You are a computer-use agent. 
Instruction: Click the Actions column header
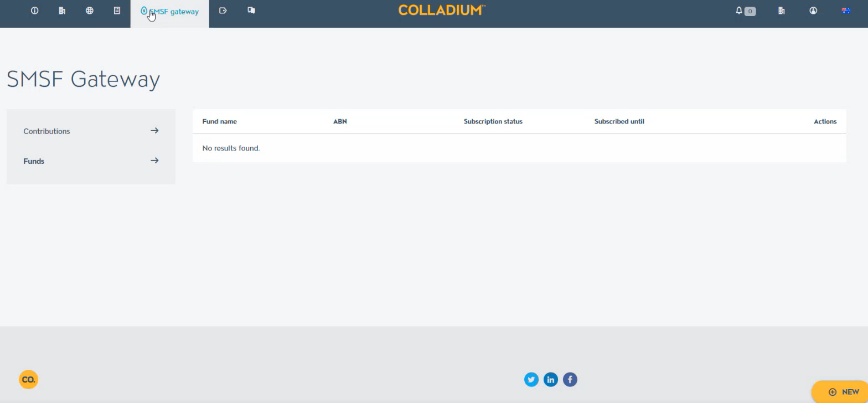pyautogui.click(x=825, y=122)
